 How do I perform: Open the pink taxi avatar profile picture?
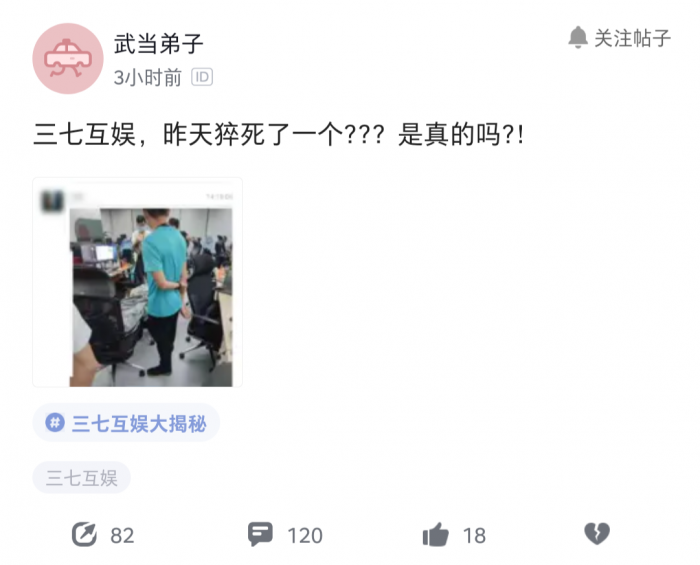[x=68, y=58]
